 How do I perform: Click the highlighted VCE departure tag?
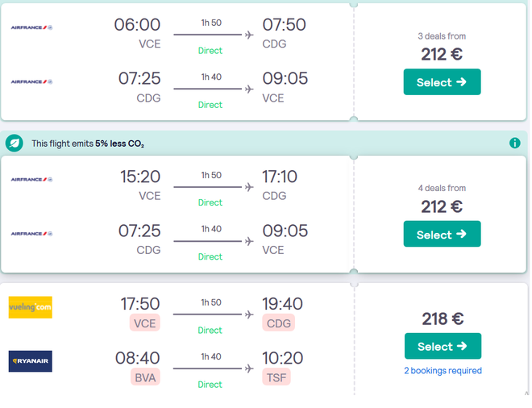click(x=145, y=323)
